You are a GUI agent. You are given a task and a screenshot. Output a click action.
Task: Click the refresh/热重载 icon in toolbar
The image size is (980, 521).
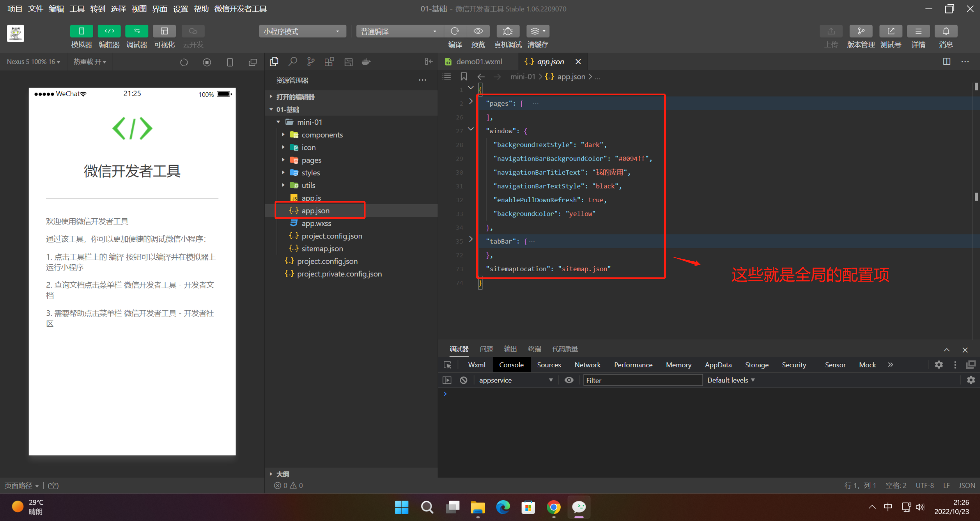tap(184, 62)
